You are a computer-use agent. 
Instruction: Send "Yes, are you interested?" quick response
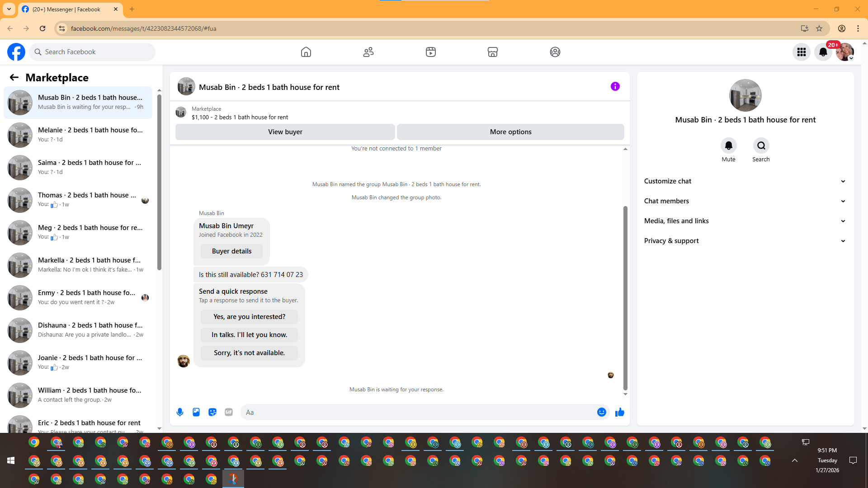point(249,317)
